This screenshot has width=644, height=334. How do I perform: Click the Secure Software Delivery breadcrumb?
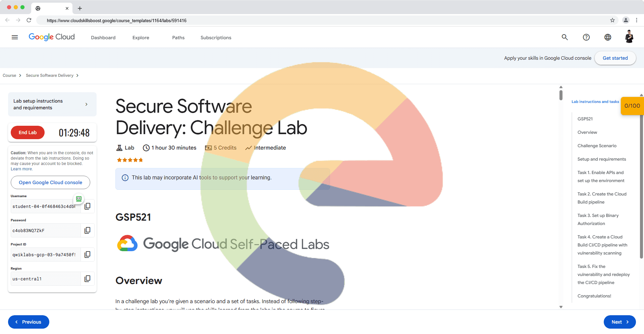50,75
